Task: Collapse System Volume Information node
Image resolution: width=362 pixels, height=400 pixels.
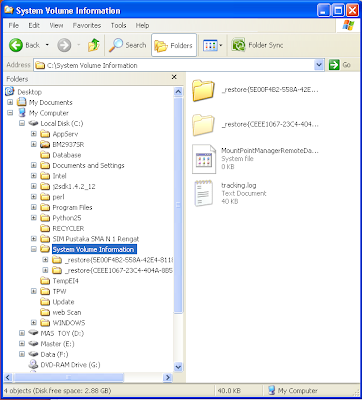Action: [34, 249]
